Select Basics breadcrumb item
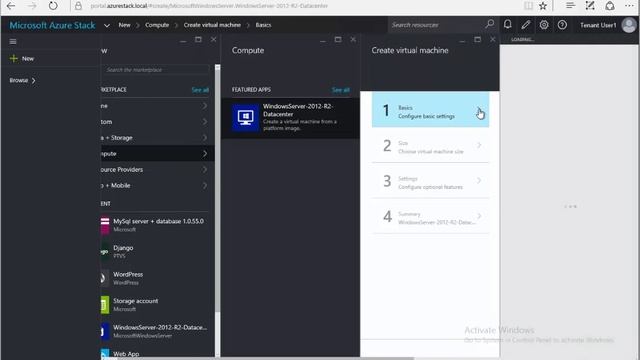The width and height of the screenshot is (640, 360). pyautogui.click(x=263, y=25)
